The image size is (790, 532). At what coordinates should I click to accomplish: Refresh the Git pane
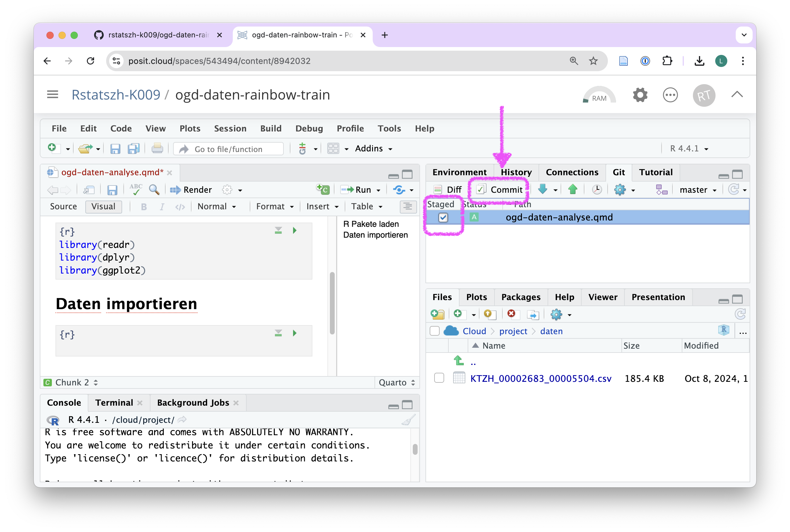point(734,190)
